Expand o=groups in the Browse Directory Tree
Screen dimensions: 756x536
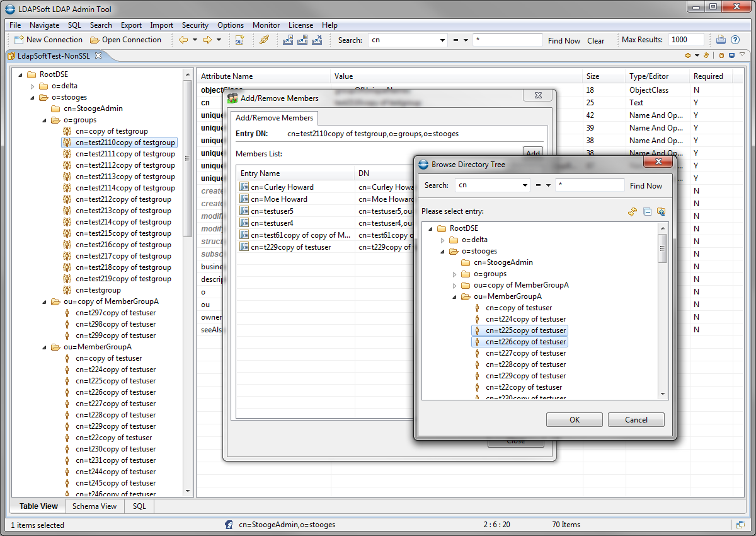tap(455, 274)
